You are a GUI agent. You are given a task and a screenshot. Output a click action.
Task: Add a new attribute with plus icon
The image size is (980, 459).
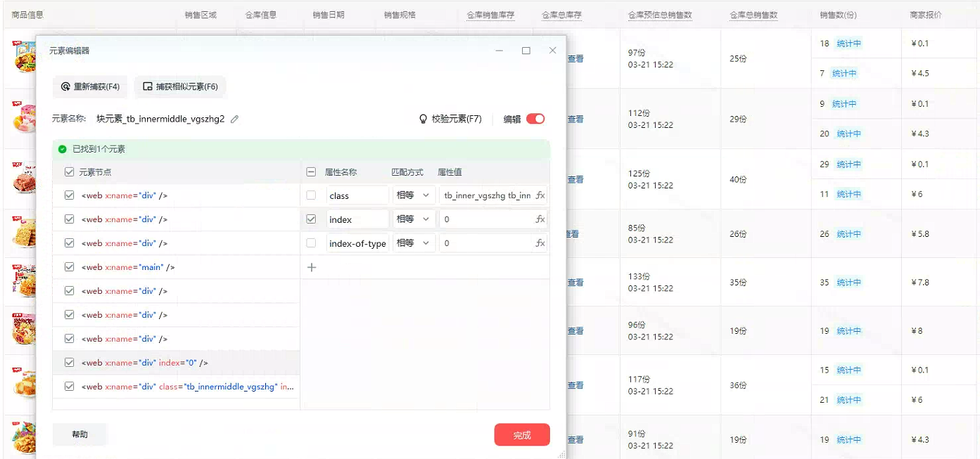click(312, 267)
